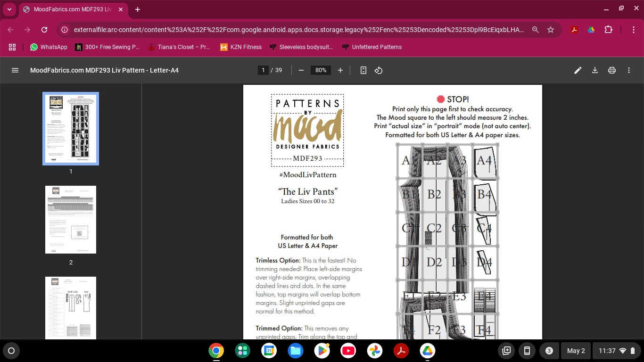The image size is (644, 362).
Task: Select page 1 thumbnail
Action: coord(71,128)
